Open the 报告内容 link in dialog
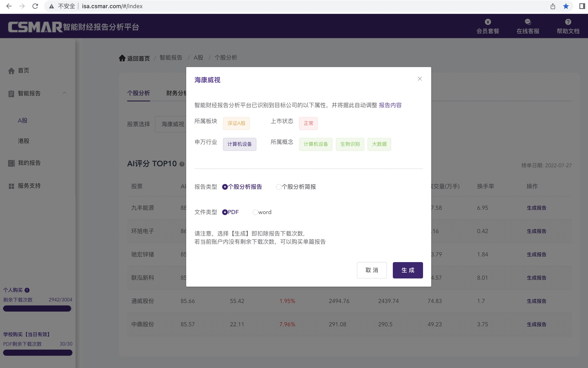 (390, 105)
